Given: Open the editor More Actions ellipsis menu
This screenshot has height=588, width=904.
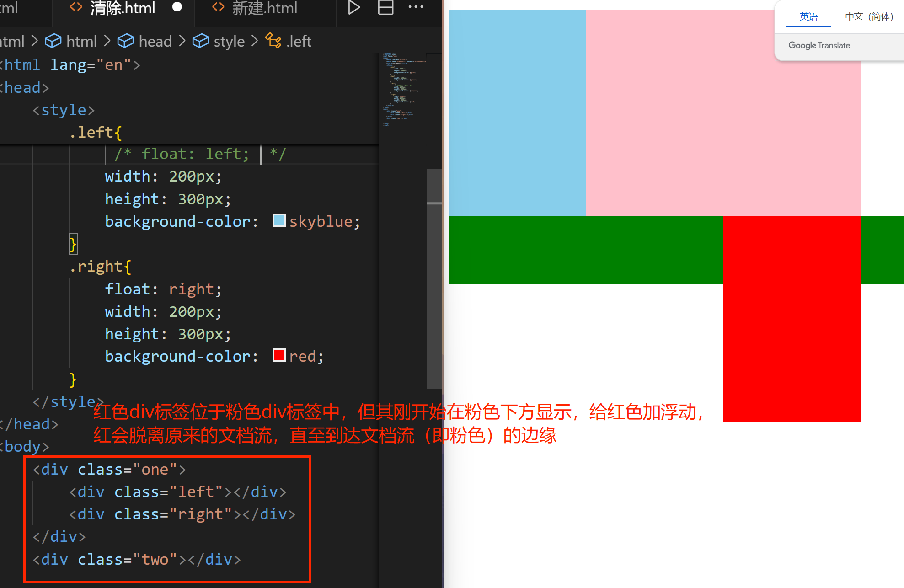Looking at the screenshot, I should 415,7.
